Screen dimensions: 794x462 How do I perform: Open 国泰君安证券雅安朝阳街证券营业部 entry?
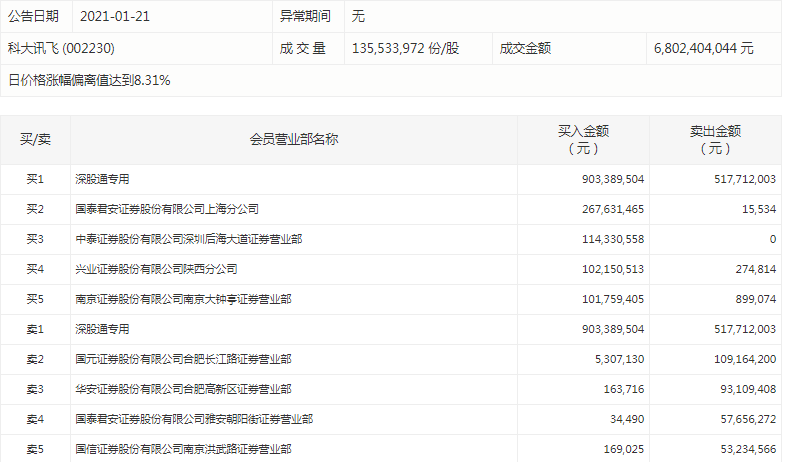point(194,419)
